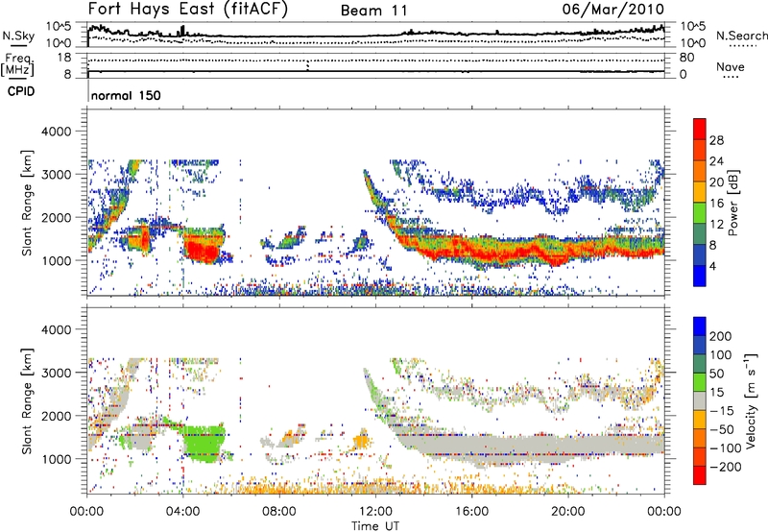Click the '12' tick on power colorbar
Viewport: 768px width, 532px height.
[x=716, y=225]
